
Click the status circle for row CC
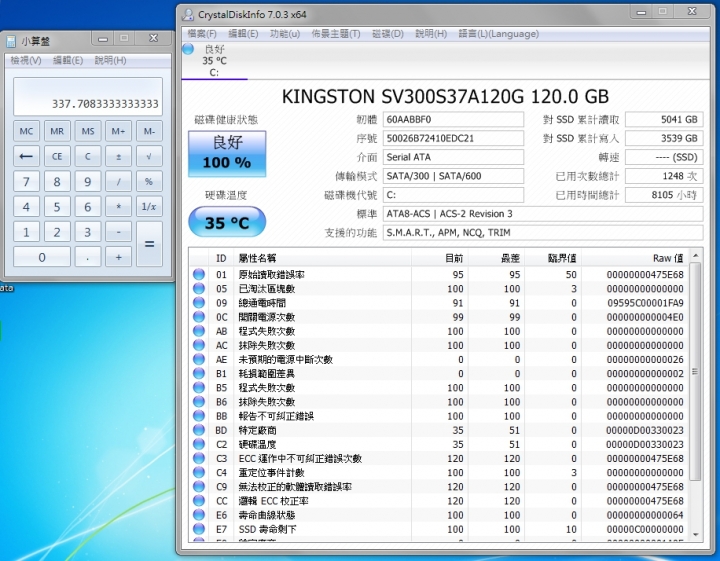click(199, 501)
